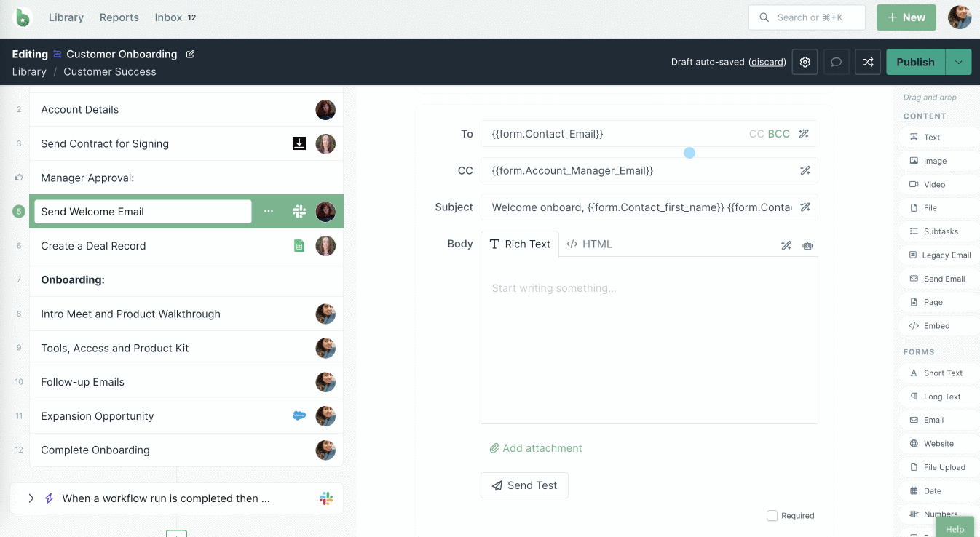The height and width of the screenshot is (537, 980).
Task: Switch to the HTML body tab
Action: tap(589, 244)
